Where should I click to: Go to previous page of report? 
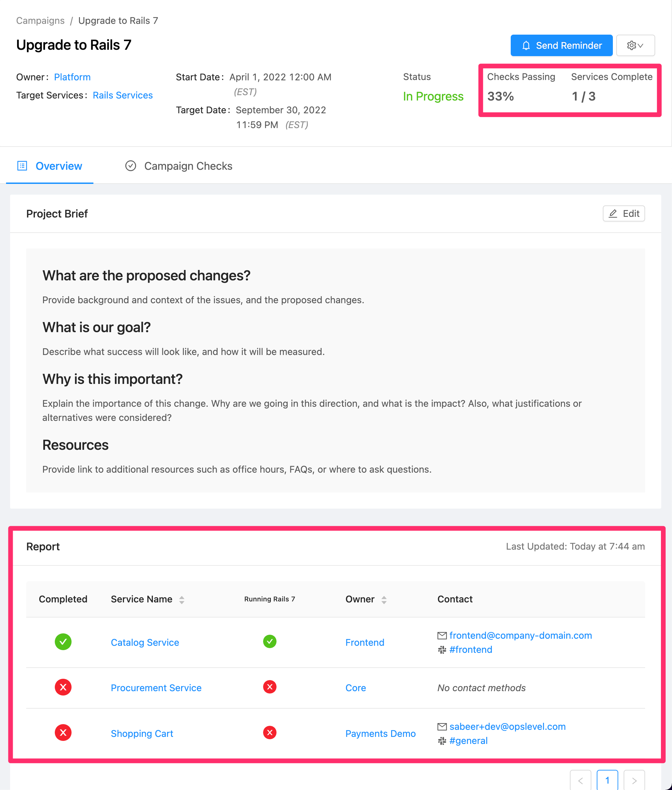coord(580,780)
